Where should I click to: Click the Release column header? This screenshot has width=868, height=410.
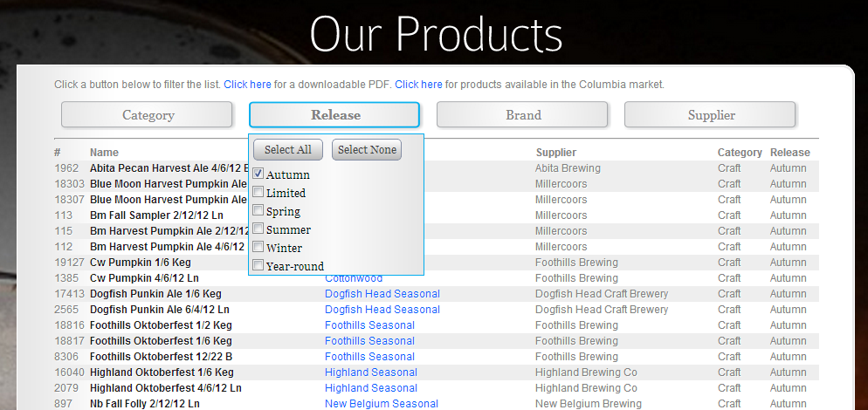point(790,152)
